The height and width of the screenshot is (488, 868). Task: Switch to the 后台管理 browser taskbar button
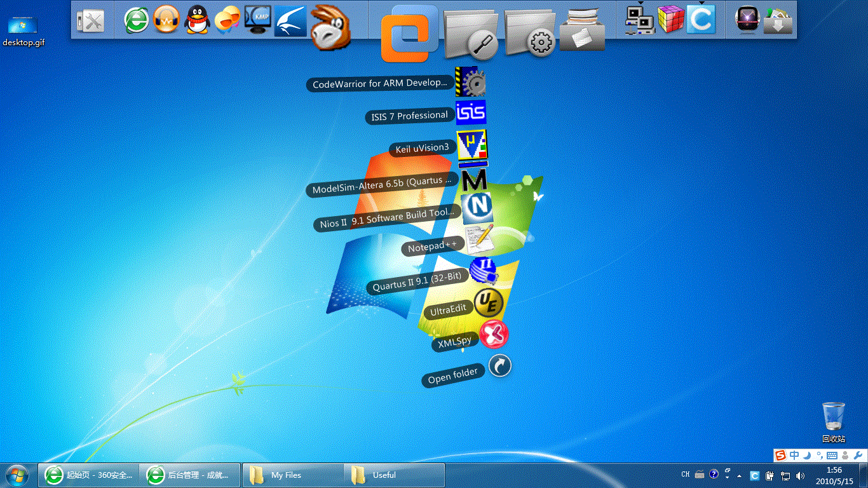pyautogui.click(x=189, y=475)
